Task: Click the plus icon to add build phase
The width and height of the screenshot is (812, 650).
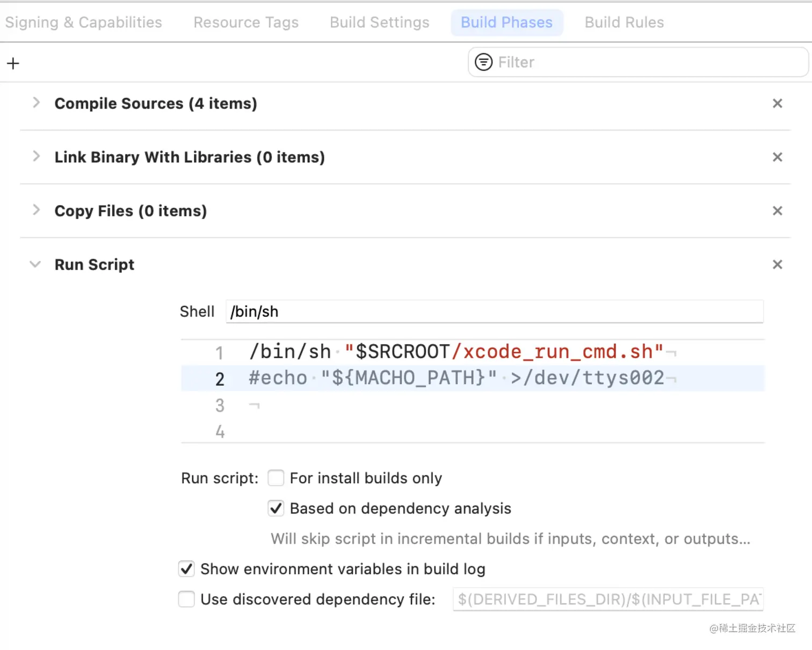Action: [13, 63]
